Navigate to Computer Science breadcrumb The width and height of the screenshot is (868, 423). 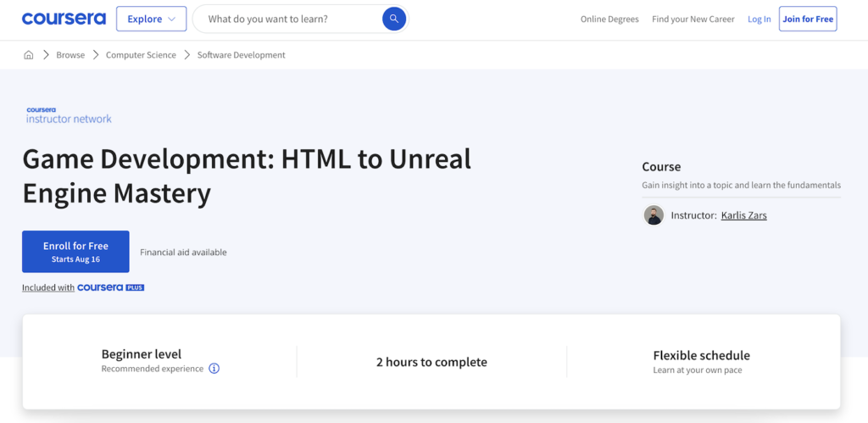click(x=141, y=55)
